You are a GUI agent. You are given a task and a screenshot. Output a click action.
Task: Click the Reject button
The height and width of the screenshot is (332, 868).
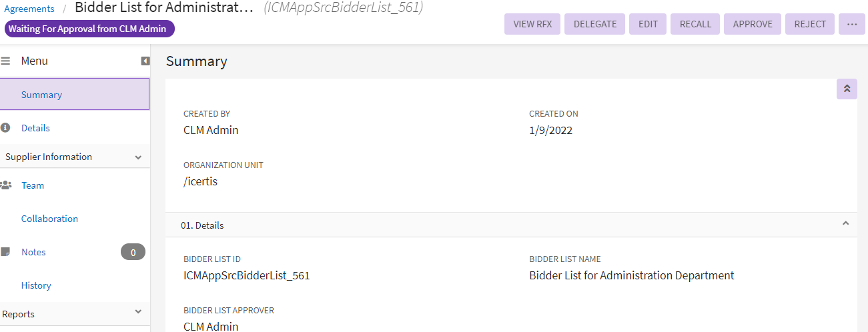point(810,24)
